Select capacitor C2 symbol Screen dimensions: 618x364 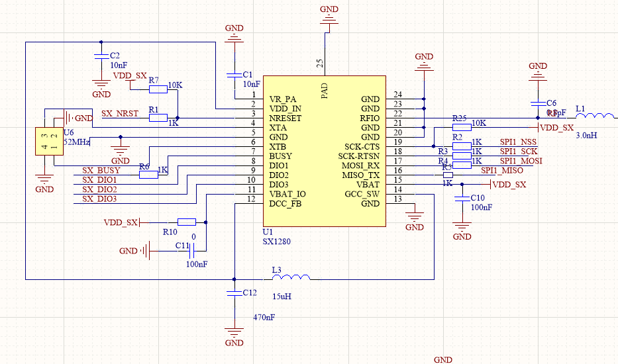[x=101, y=56]
